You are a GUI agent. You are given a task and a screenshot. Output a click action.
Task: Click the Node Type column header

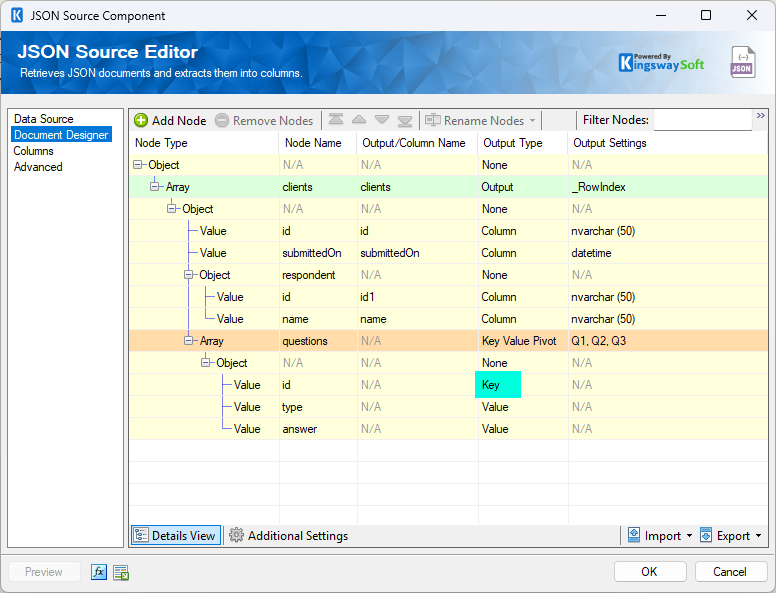pos(204,143)
